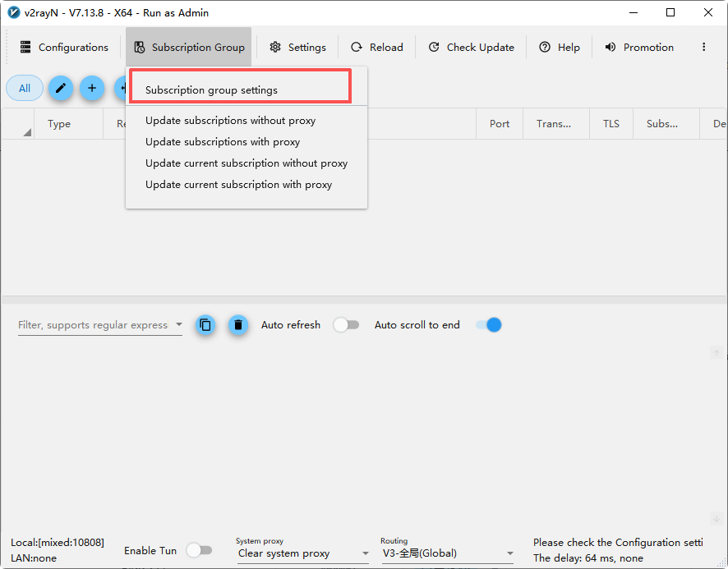Close the v2rayN window
This screenshot has height=569, width=728.
point(708,12)
